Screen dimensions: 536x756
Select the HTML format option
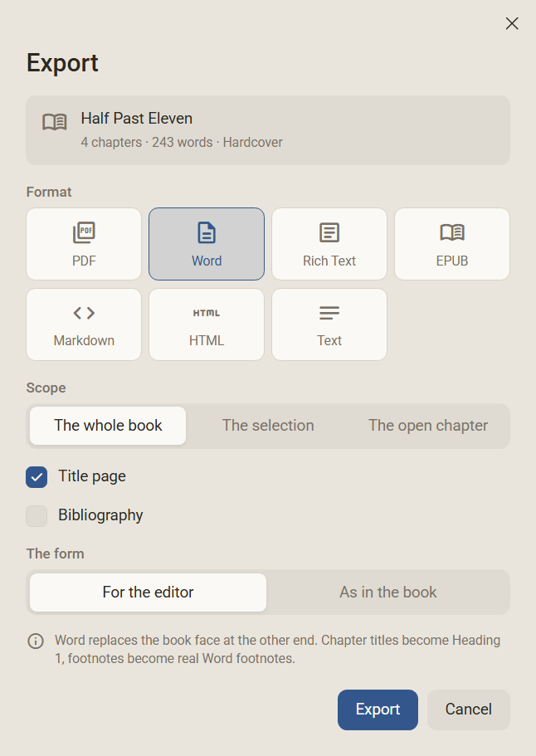coord(207,324)
